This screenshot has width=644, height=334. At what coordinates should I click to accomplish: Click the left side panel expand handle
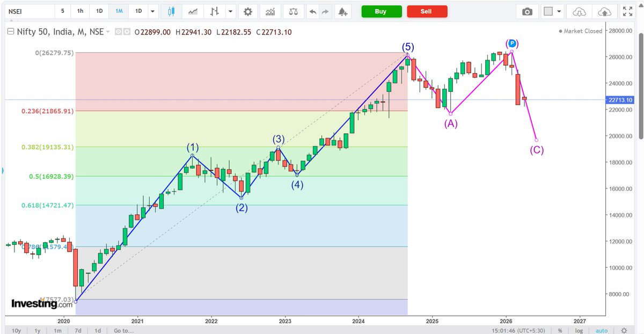[x=2, y=171]
